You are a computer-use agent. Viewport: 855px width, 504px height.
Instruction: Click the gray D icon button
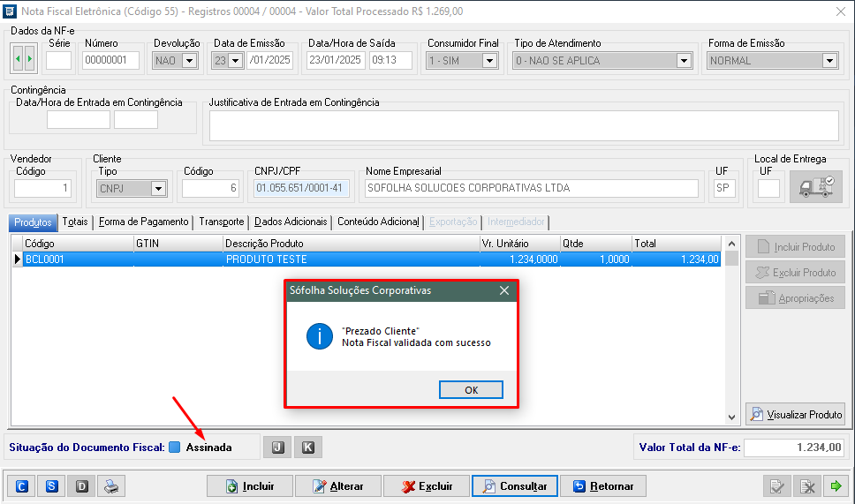click(x=82, y=485)
